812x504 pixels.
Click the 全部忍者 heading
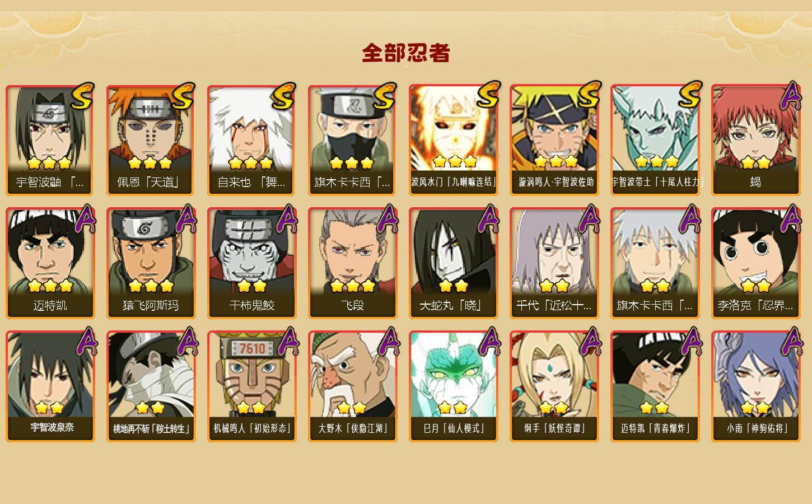406,53
